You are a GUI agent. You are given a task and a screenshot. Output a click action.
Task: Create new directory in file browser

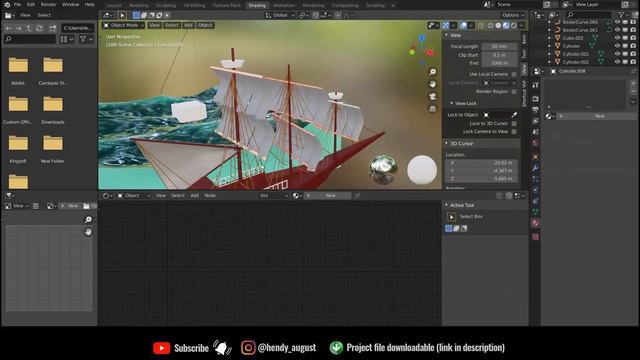pos(53,28)
